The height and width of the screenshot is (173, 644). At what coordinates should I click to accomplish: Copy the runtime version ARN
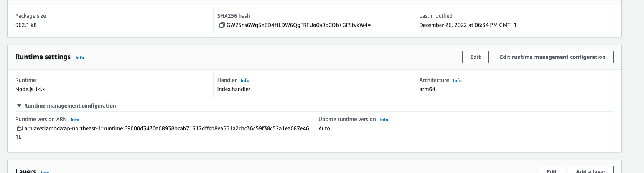tap(20, 129)
